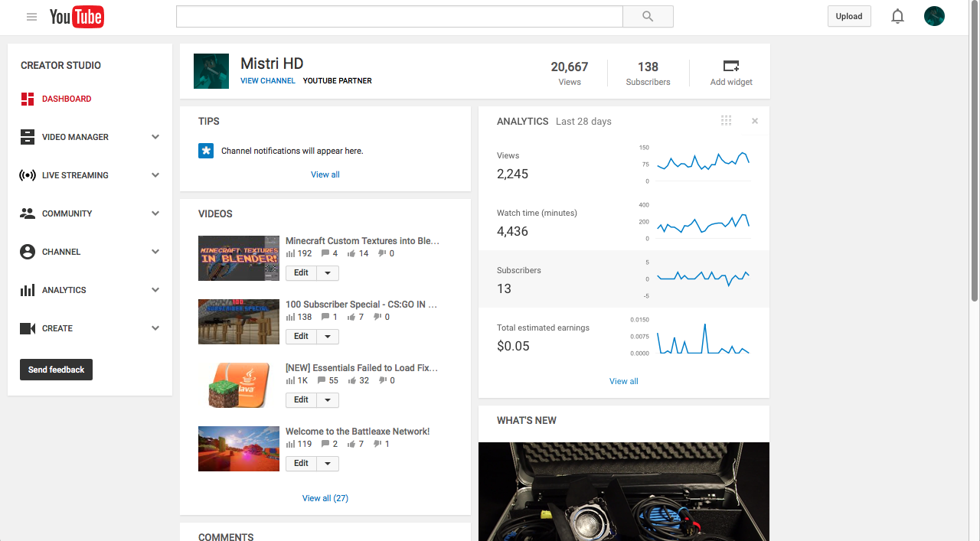The height and width of the screenshot is (541, 980).
Task: Expand the Live Streaming section
Action: click(x=155, y=175)
